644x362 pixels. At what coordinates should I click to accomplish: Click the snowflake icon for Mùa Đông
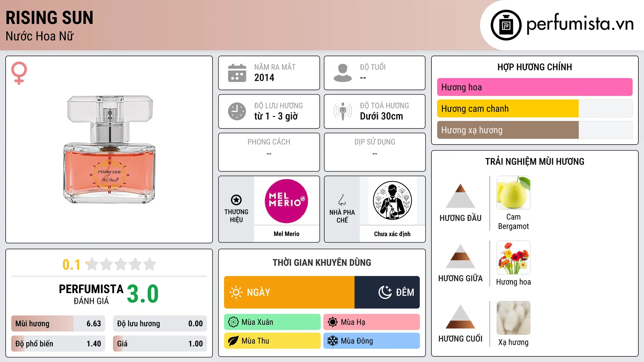coord(333,341)
